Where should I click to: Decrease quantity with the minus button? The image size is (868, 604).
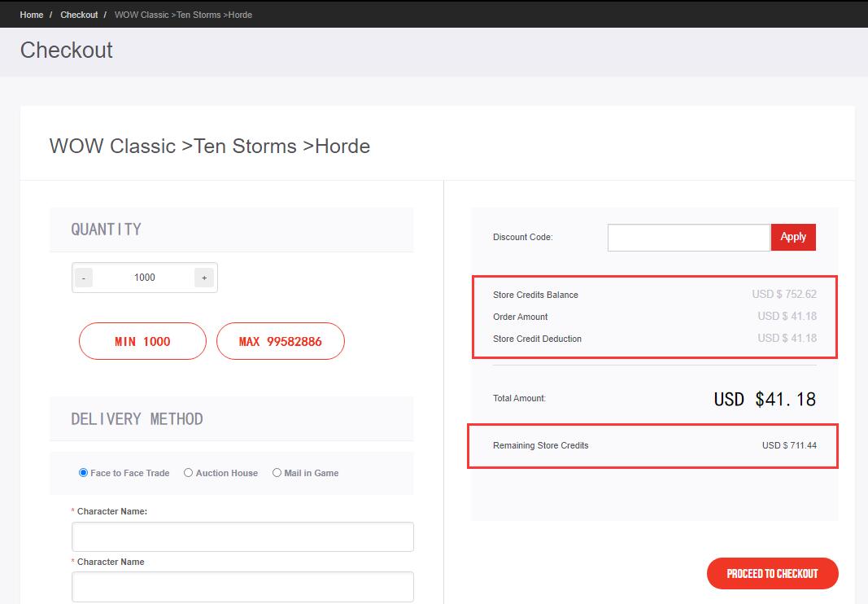click(84, 278)
